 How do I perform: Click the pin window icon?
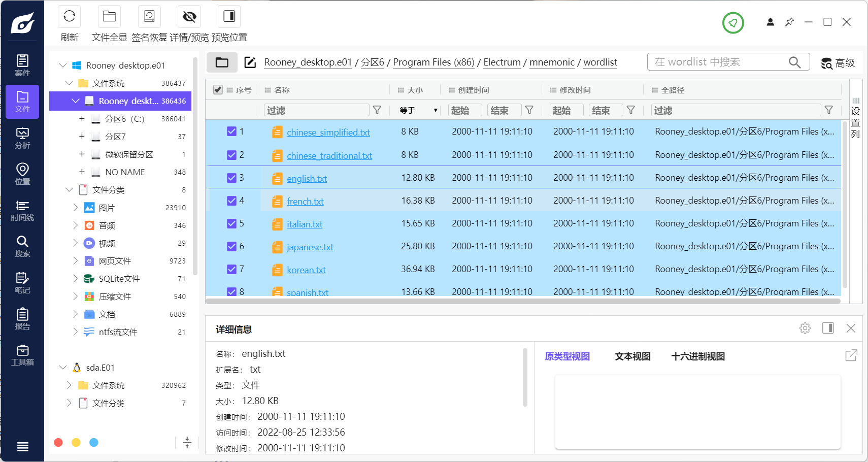click(x=789, y=22)
